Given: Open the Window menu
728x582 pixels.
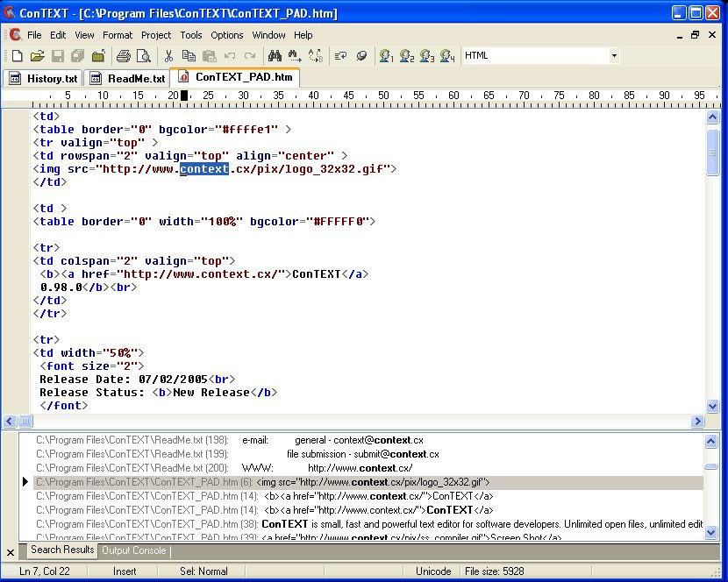Looking at the screenshot, I should point(268,35).
